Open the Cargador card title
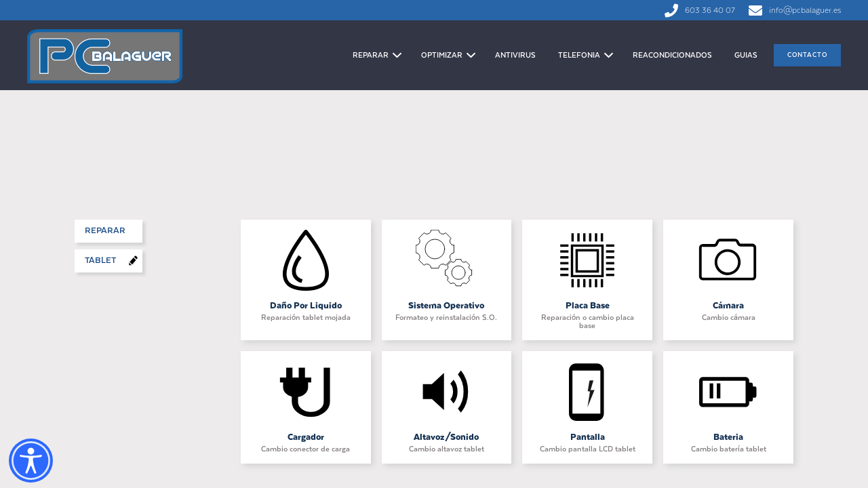The height and width of the screenshot is (488, 868). coord(306,437)
